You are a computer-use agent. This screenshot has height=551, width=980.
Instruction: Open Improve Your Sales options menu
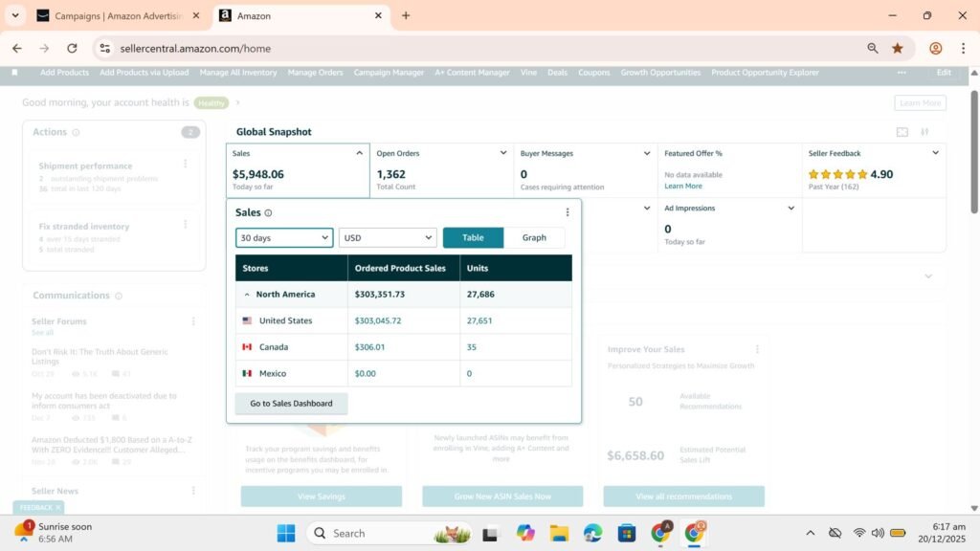(x=758, y=349)
